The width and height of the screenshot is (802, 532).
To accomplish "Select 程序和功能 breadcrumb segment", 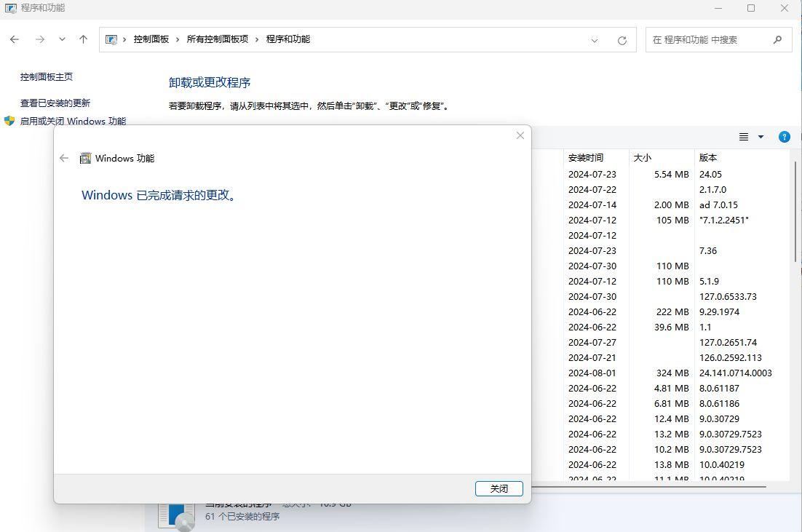I will (x=288, y=39).
